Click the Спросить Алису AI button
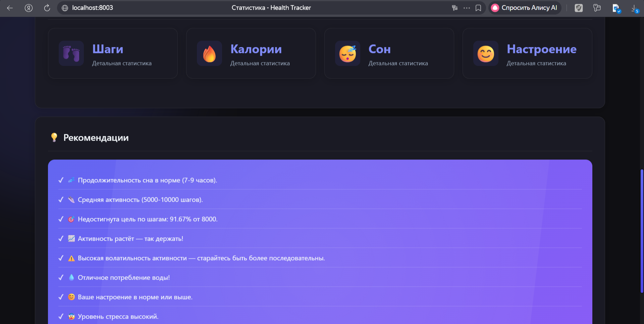Screen dimensions: 644x324 tap(525, 8)
